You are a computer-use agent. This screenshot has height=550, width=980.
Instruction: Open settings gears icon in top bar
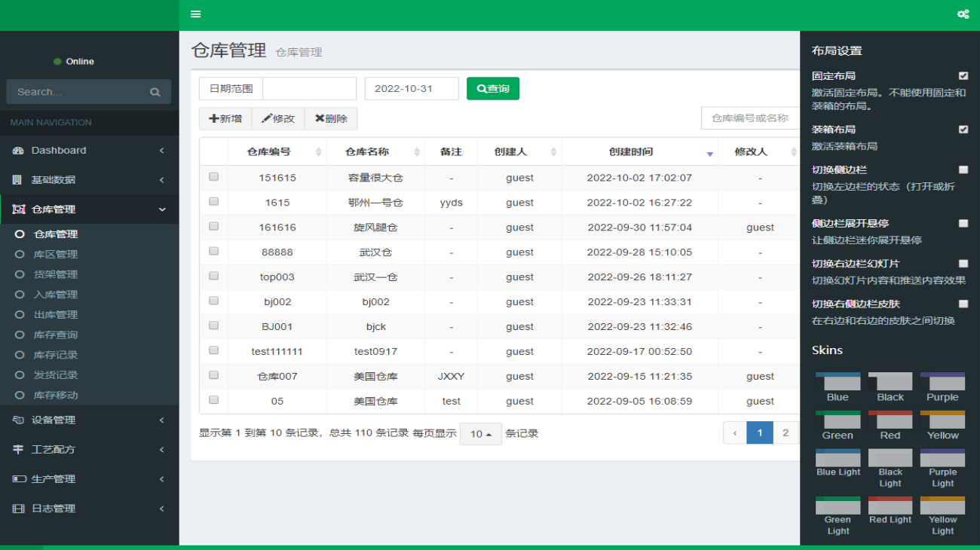tap(963, 14)
